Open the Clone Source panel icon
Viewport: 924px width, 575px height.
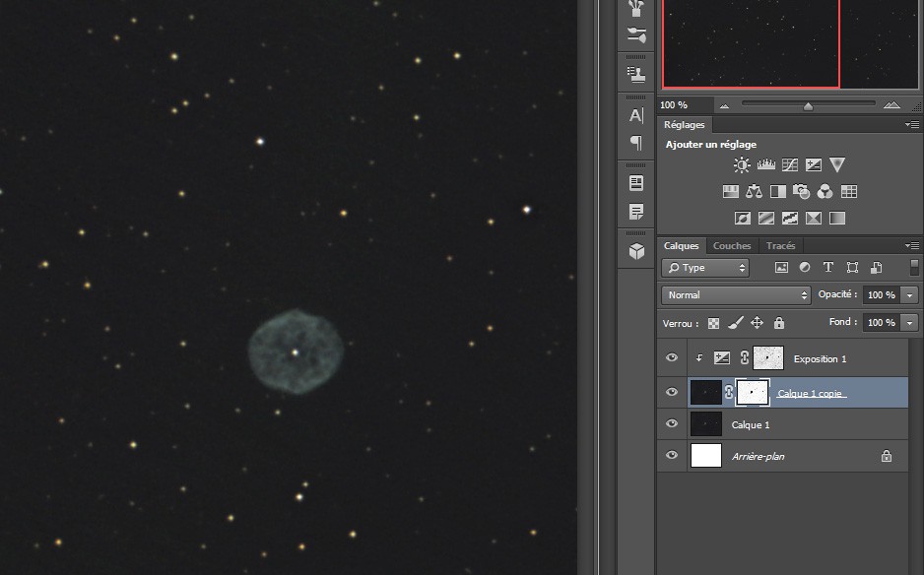tap(636, 74)
